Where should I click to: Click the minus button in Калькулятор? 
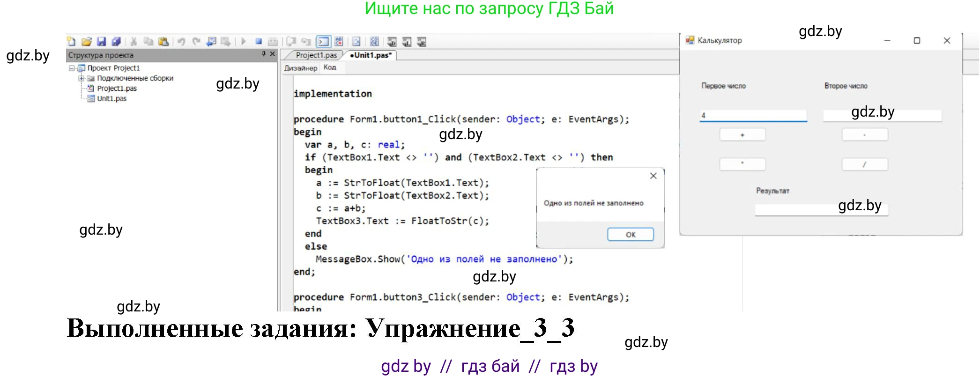[865, 135]
